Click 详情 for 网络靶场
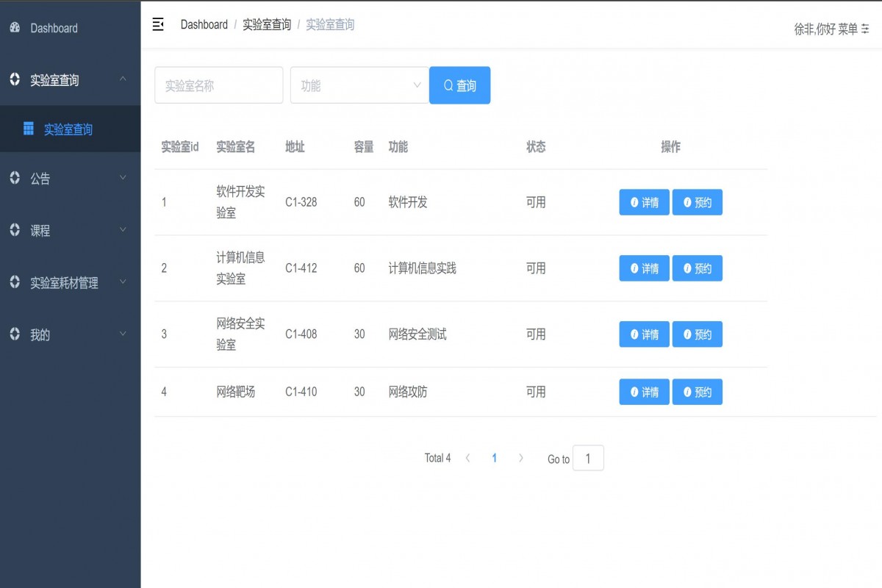The height and width of the screenshot is (588, 882). pos(644,392)
